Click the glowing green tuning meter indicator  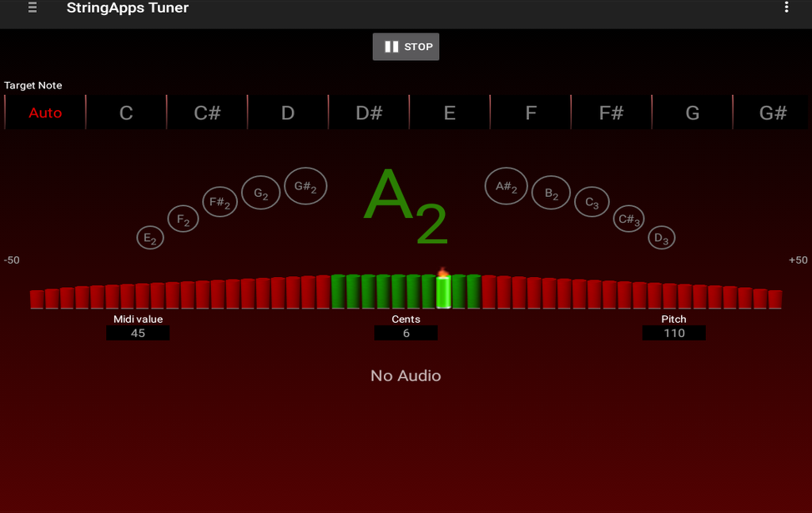[443, 290]
